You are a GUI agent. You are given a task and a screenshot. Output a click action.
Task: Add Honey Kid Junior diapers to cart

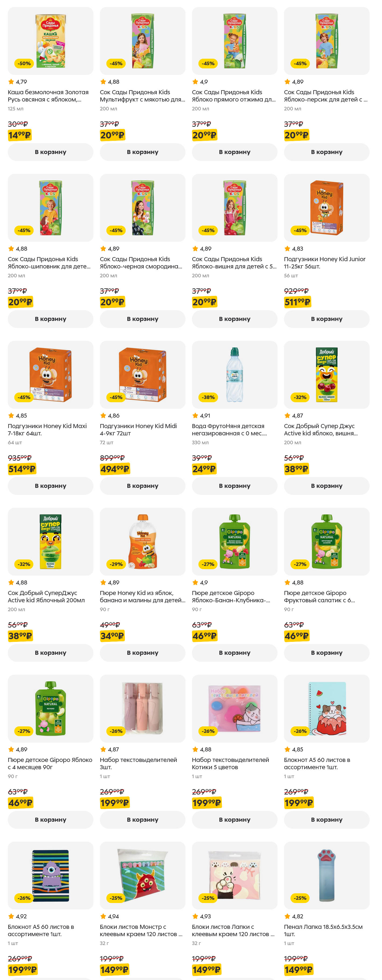327,319
